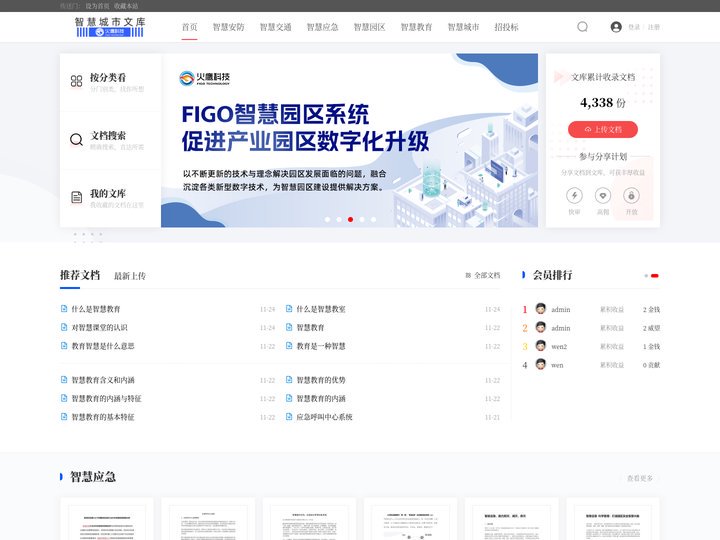
Task: Click the 快审 lightning icon
Action: pyautogui.click(x=574, y=196)
